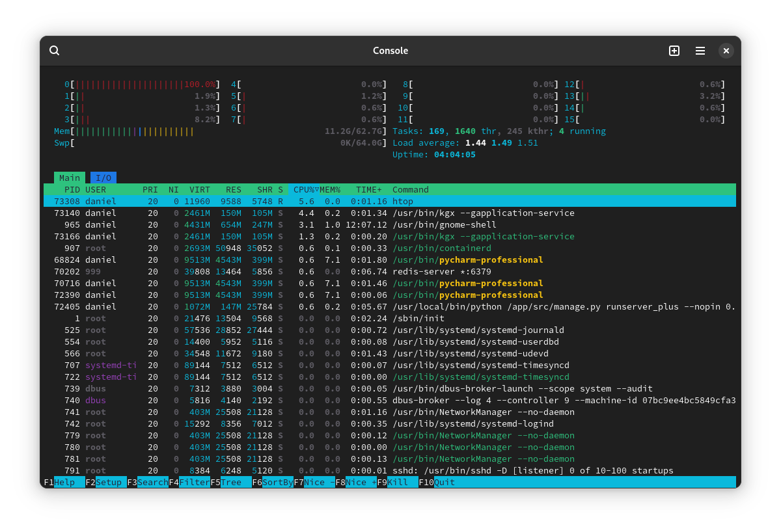Close the Console window

pos(726,51)
